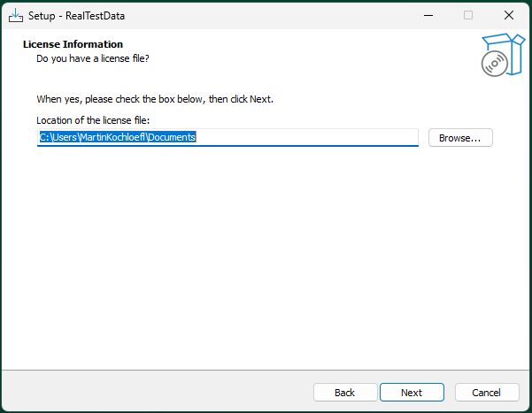Proceed with the Next button
Viewport: 532px width, 413px height.
point(412,393)
